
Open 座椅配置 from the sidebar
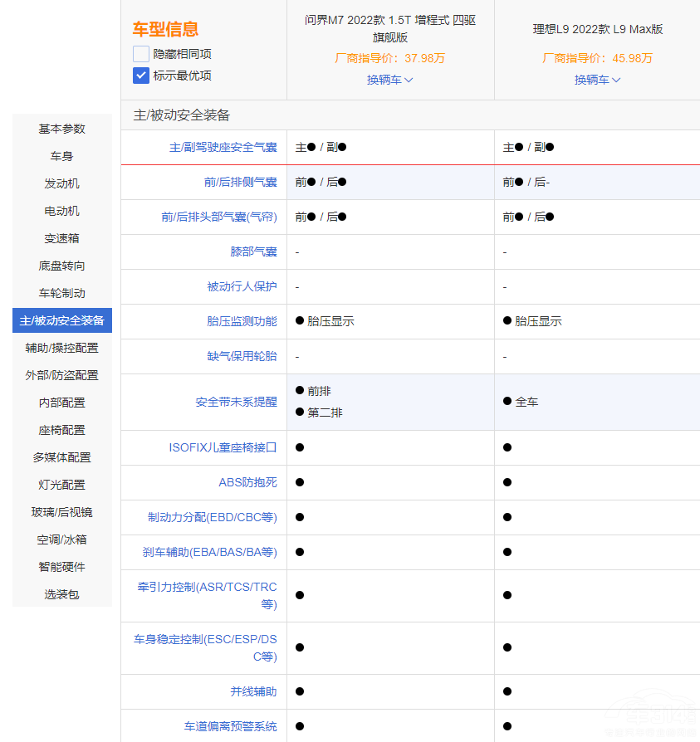pos(62,430)
